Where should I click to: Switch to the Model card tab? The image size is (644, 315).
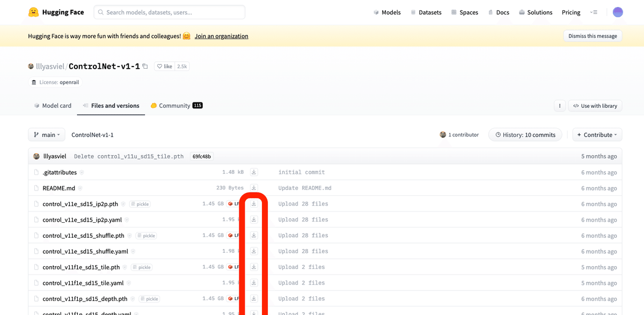53,106
